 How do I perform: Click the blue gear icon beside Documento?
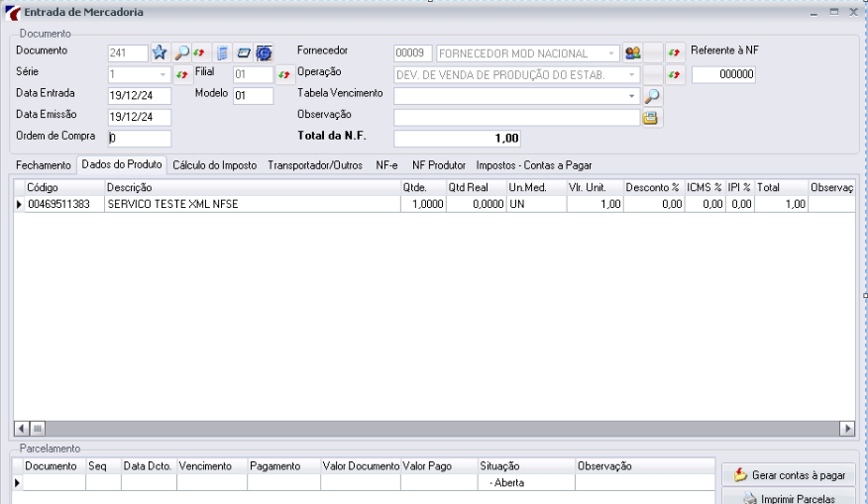264,52
